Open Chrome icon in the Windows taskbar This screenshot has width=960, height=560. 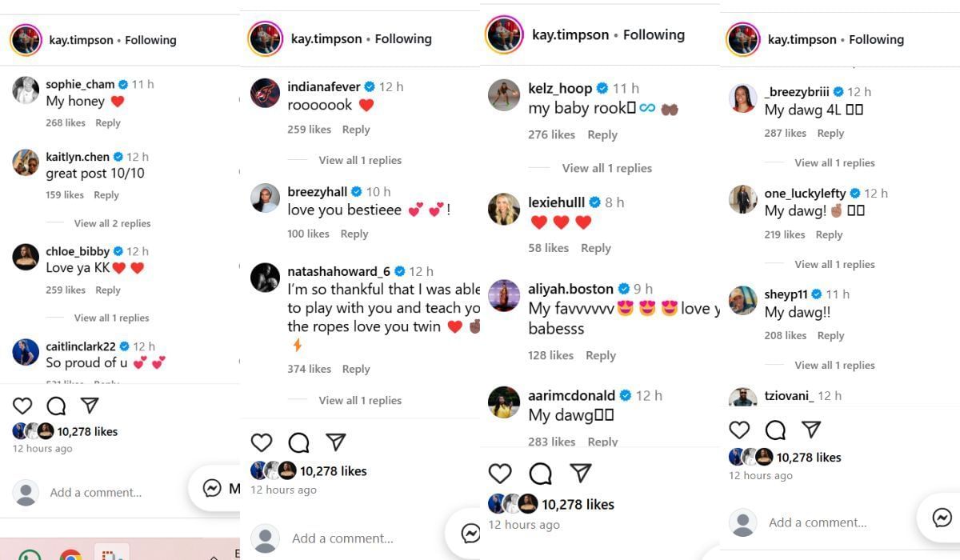[x=70, y=555]
